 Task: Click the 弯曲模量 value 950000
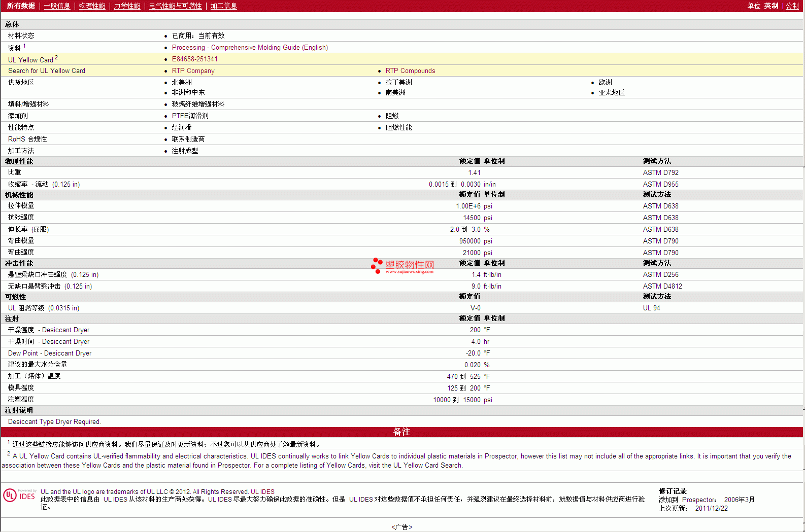tap(469, 241)
